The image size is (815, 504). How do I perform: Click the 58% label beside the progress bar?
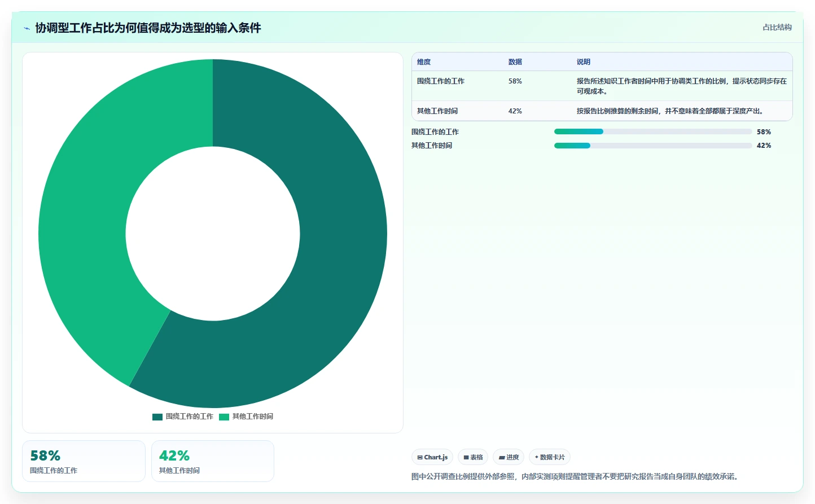[x=764, y=132]
